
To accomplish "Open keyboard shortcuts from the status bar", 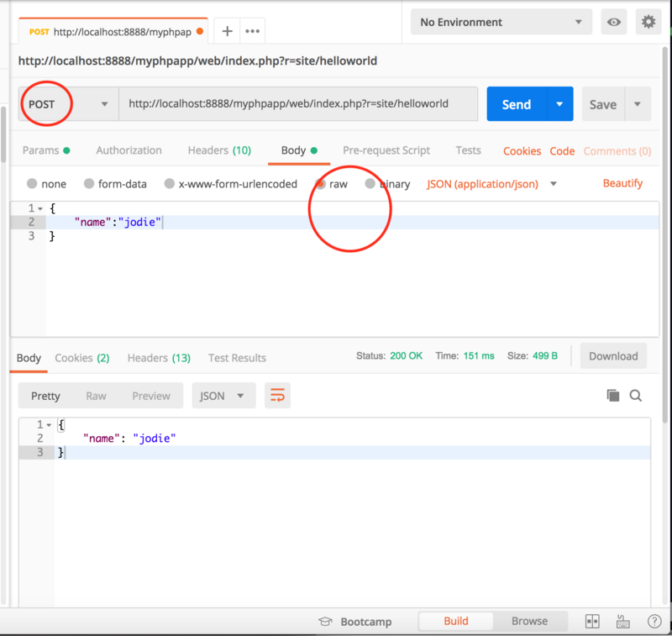I will [x=622, y=621].
